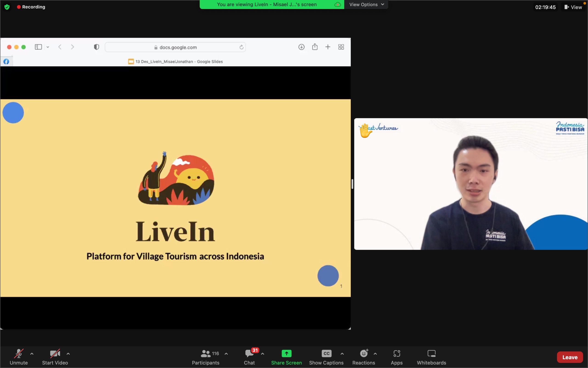Open the View Options dropdown
Viewport: 588px width, 368px height.
[366, 4]
